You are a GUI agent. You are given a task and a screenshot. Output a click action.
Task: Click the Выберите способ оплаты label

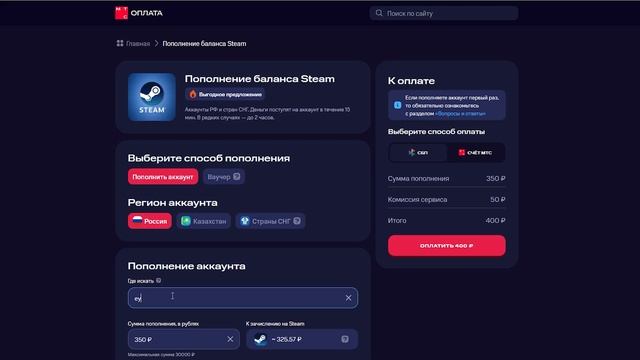point(436,132)
